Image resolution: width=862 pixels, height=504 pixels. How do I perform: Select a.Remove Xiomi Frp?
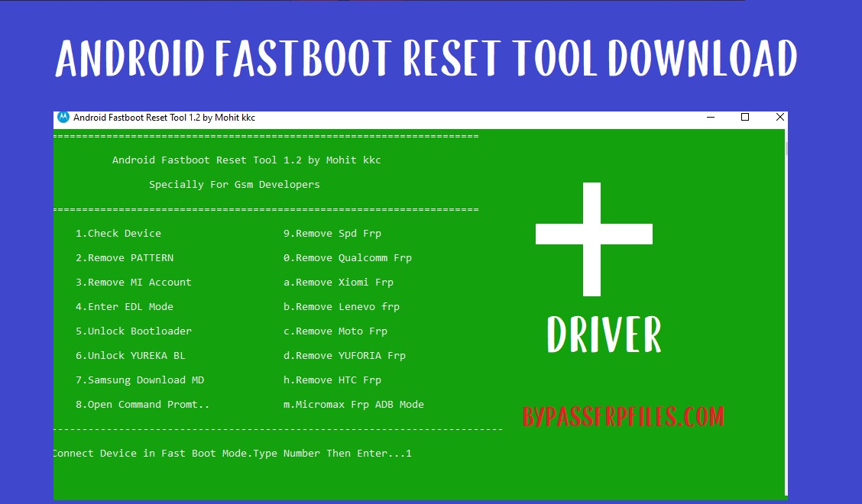(x=336, y=282)
